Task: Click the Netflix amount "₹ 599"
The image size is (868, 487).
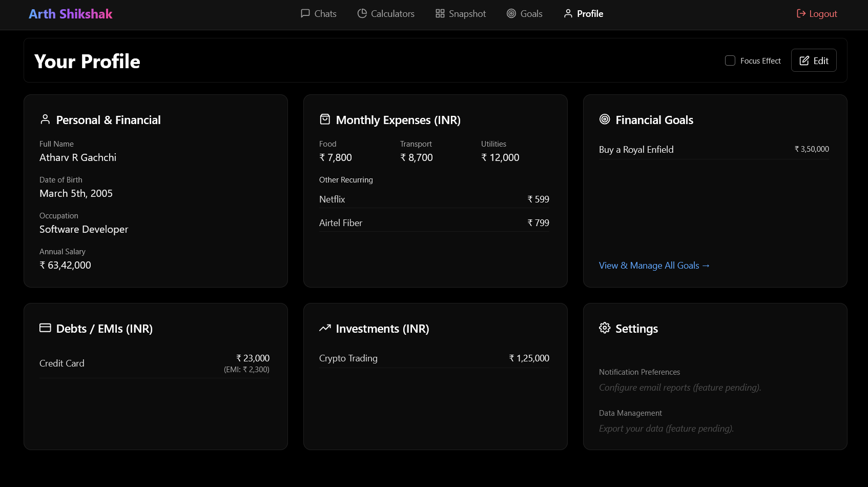Action: click(538, 199)
